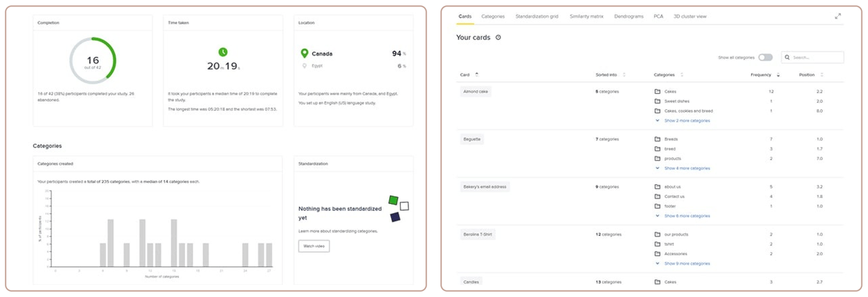Open the help icon beside Your cards
The image size is (868, 297).
(498, 37)
